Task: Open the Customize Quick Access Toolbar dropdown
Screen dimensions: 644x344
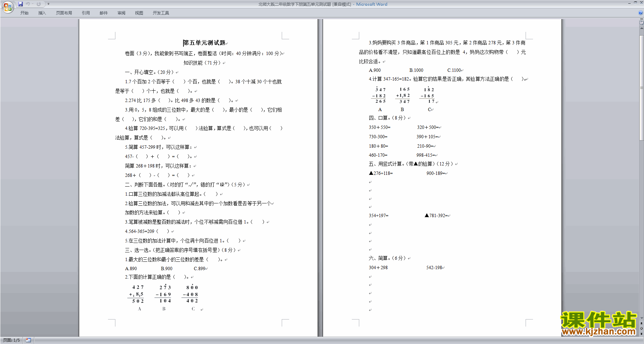Action: click(x=48, y=4)
